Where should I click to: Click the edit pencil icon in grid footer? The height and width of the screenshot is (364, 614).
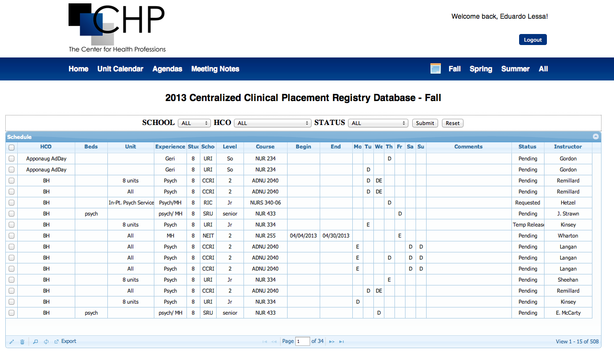(12, 341)
